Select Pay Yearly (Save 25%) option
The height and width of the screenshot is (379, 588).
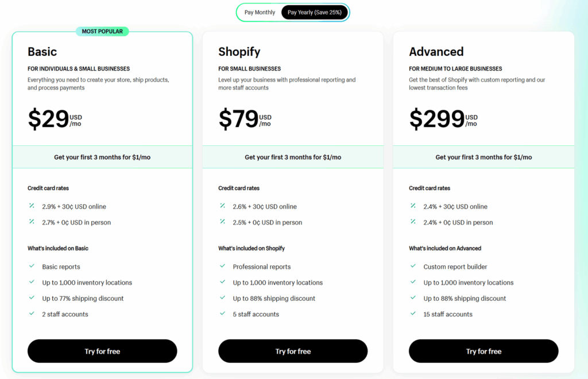click(314, 12)
